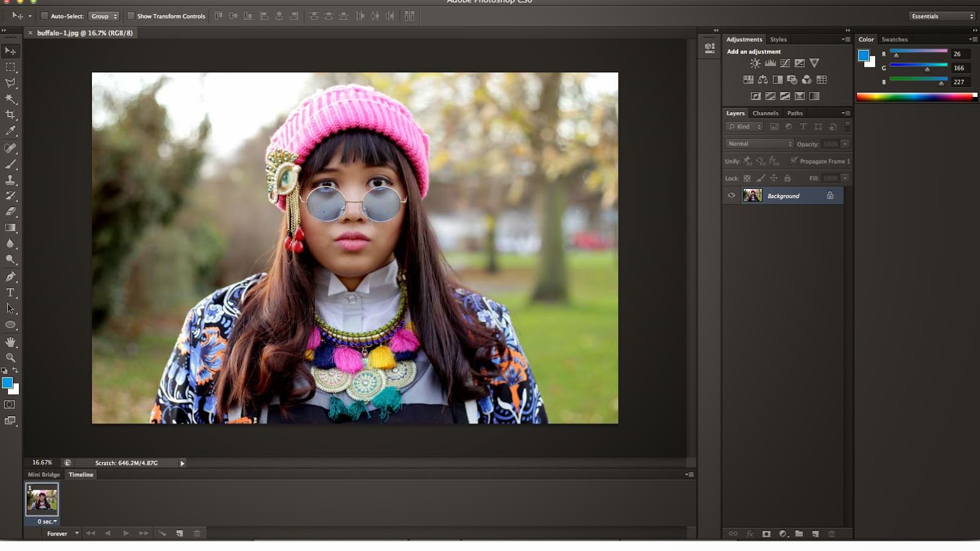This screenshot has height=551, width=980.
Task: Add a layer mask
Action: [x=766, y=534]
